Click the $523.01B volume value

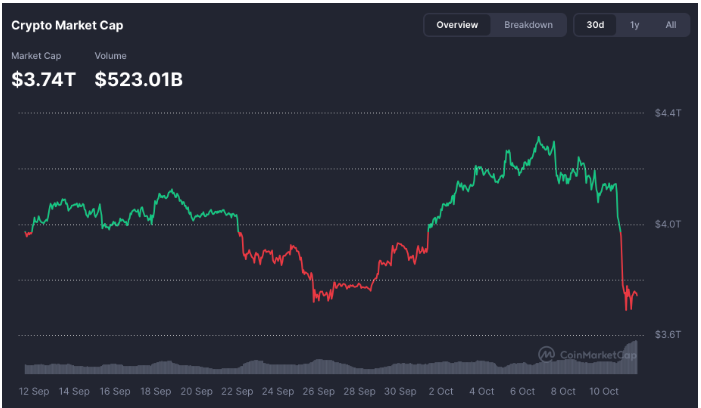139,80
